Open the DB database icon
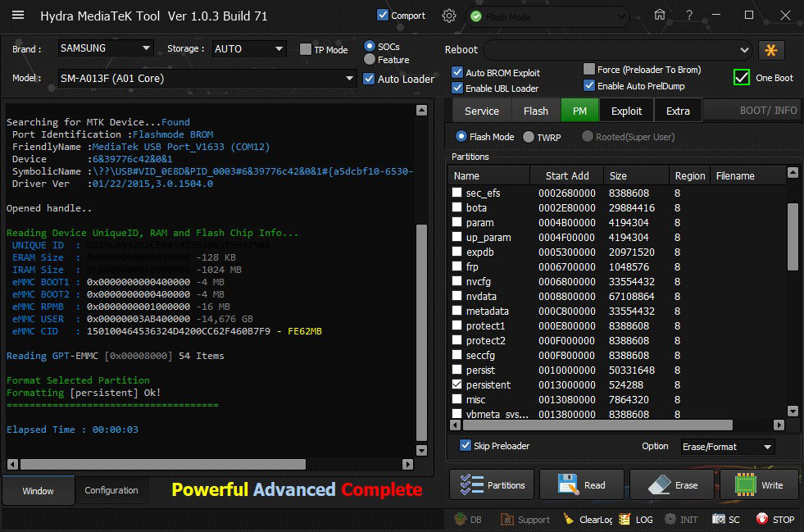The image size is (804, 532). point(461,519)
